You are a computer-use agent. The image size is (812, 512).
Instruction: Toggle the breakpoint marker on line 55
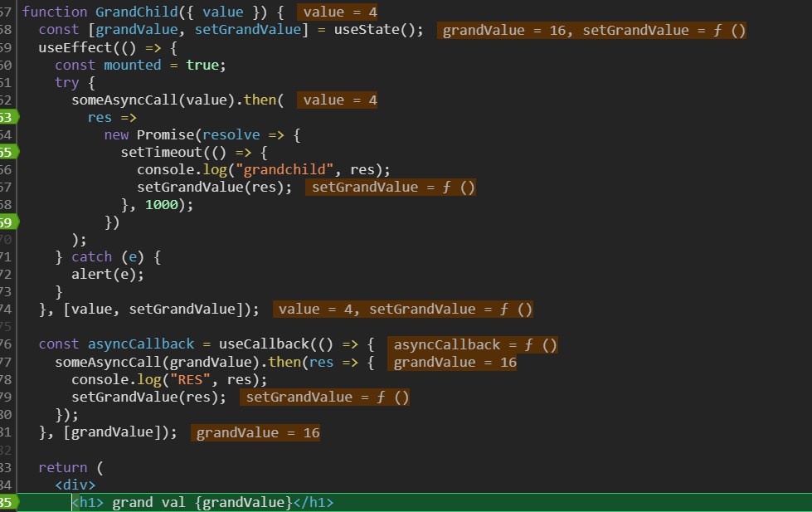(9, 153)
